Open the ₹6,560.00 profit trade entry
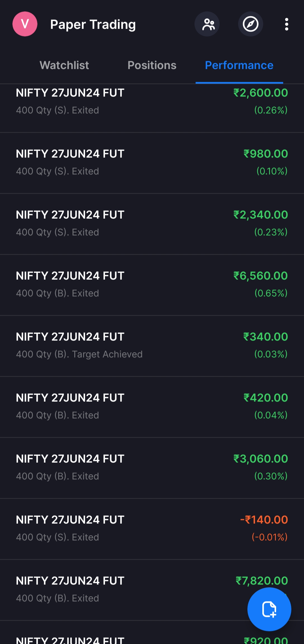The width and height of the screenshot is (304, 644). (152, 284)
